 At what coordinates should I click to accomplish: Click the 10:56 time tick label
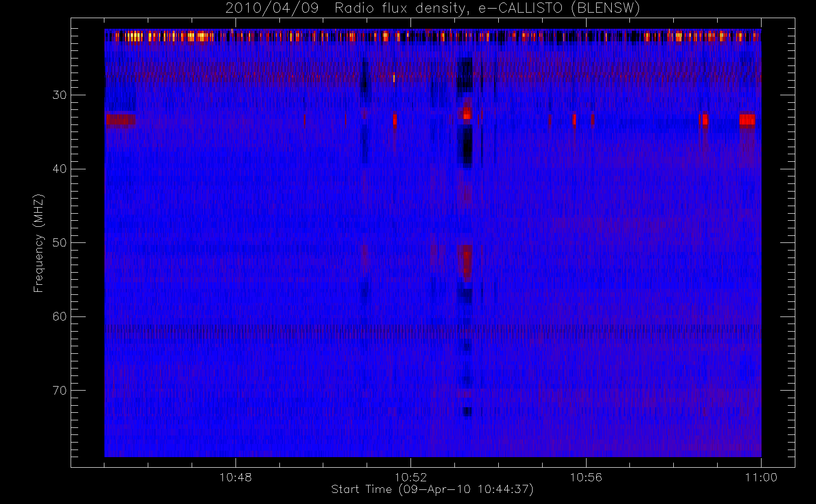click(586, 477)
